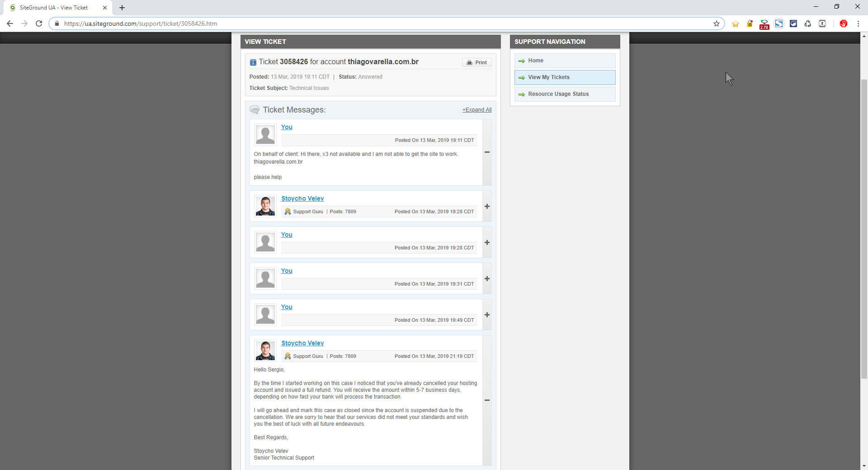Screen dimensions: 868x470
Task: Click the status value Answered
Action: 370,77
